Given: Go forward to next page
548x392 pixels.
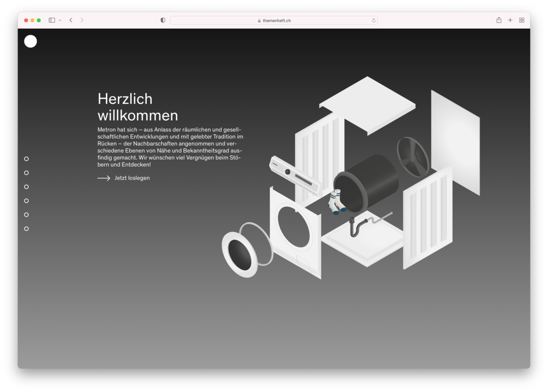Looking at the screenshot, I should click(x=82, y=20).
